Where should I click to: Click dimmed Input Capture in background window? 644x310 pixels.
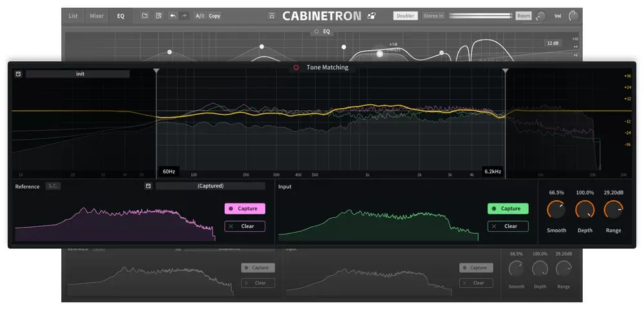(x=476, y=267)
